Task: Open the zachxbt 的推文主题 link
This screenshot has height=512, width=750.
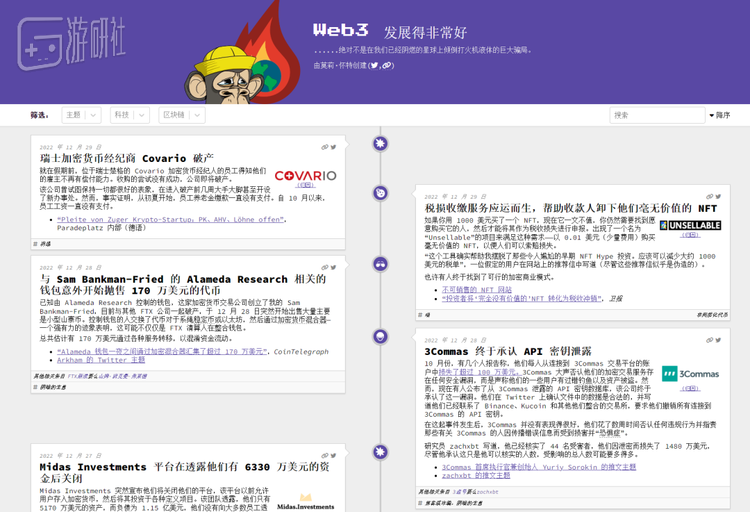Action: pos(476,476)
